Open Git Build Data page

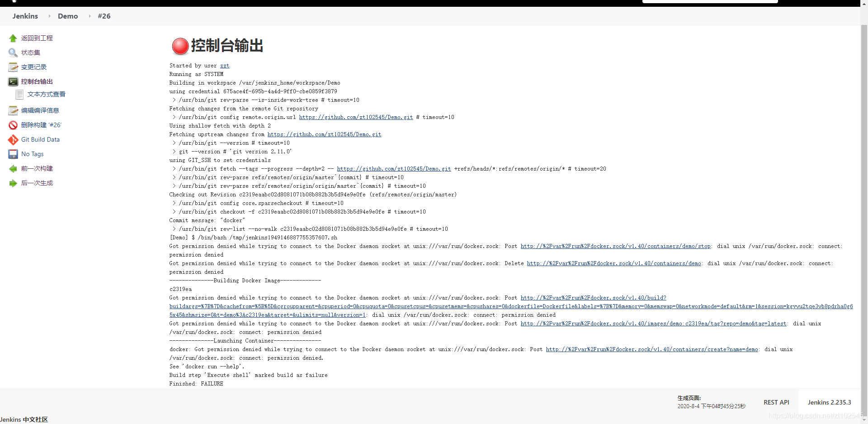pyautogui.click(x=40, y=139)
